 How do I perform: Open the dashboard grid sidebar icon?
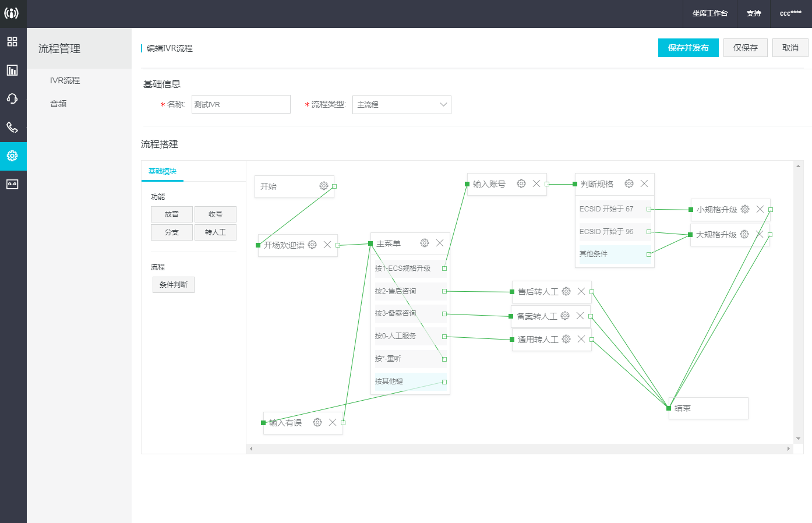(x=12, y=42)
